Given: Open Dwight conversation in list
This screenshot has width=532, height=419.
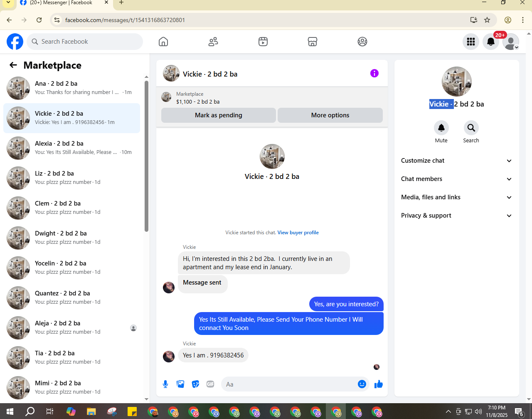Looking at the screenshot, I should 71,238.
